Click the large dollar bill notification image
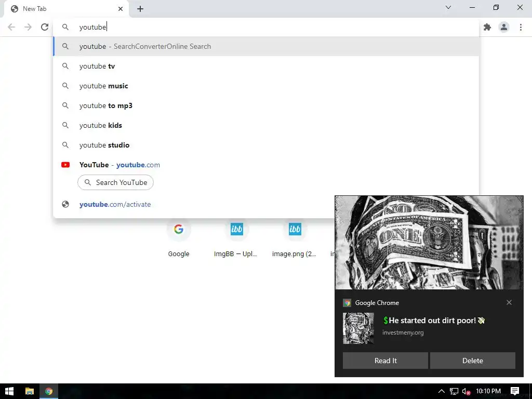 (x=429, y=243)
